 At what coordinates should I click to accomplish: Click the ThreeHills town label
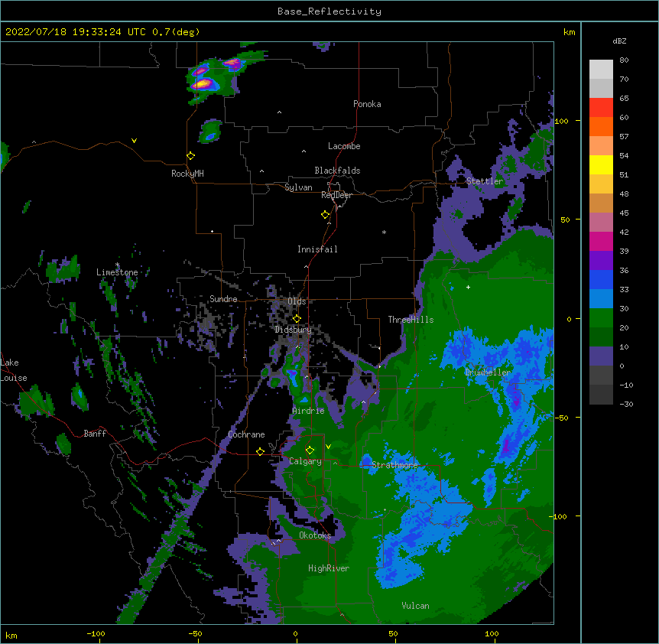[411, 320]
